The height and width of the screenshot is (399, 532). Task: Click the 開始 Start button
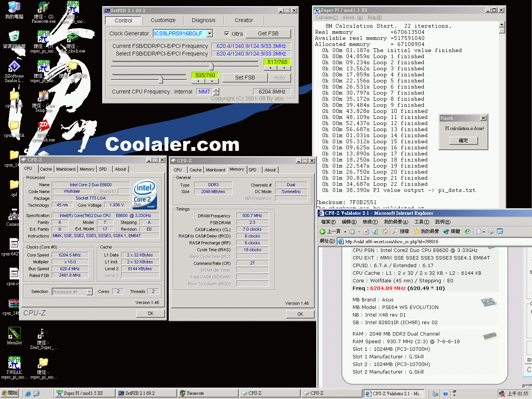pyautogui.click(x=10, y=393)
